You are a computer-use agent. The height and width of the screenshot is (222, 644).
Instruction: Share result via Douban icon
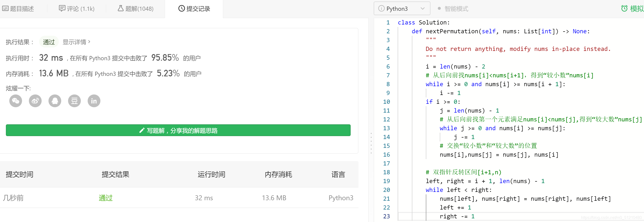74,101
